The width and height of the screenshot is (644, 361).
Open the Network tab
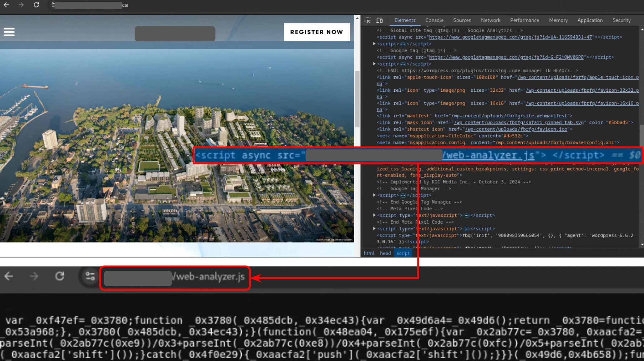(490, 20)
